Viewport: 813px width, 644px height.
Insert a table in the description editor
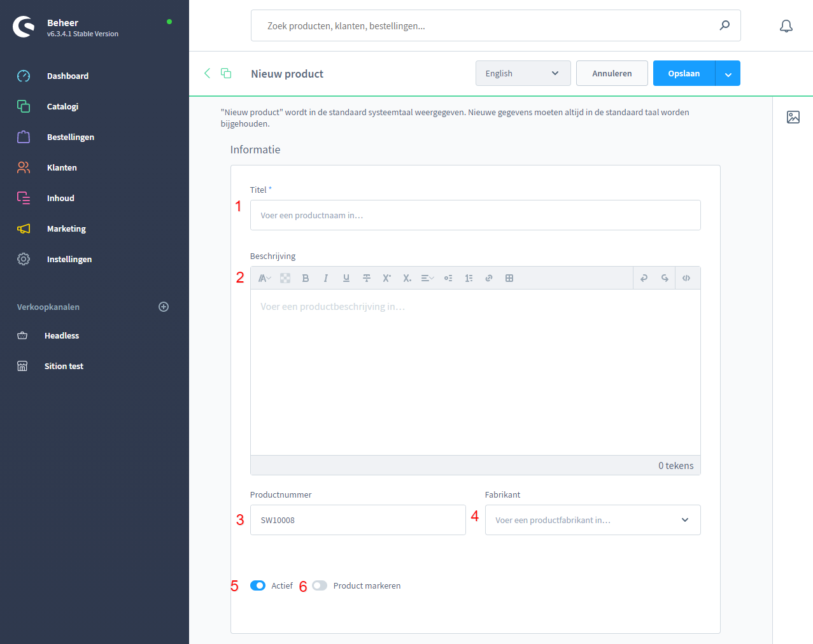509,278
